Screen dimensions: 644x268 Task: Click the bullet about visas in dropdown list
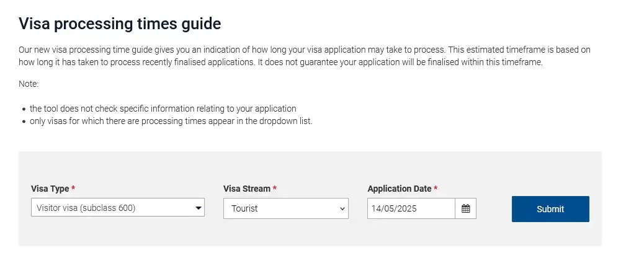pos(171,122)
